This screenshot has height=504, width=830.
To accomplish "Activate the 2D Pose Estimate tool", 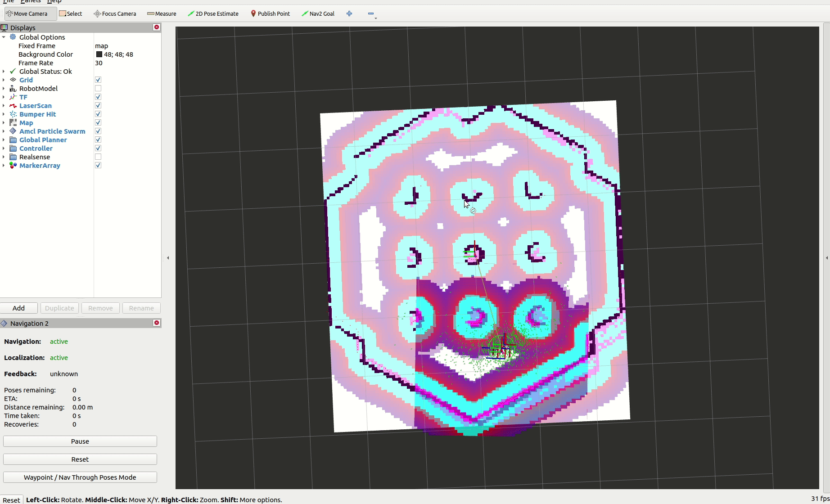I will point(213,13).
